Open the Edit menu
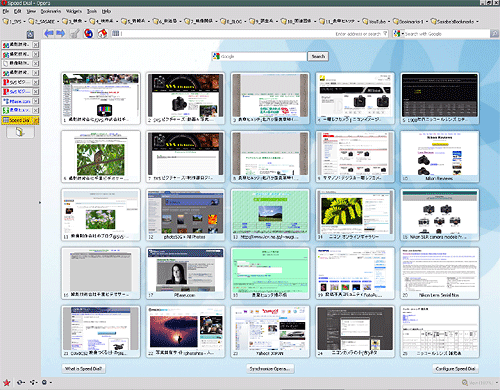The height and width of the screenshot is (390, 500). pyautogui.click(x=18, y=11)
